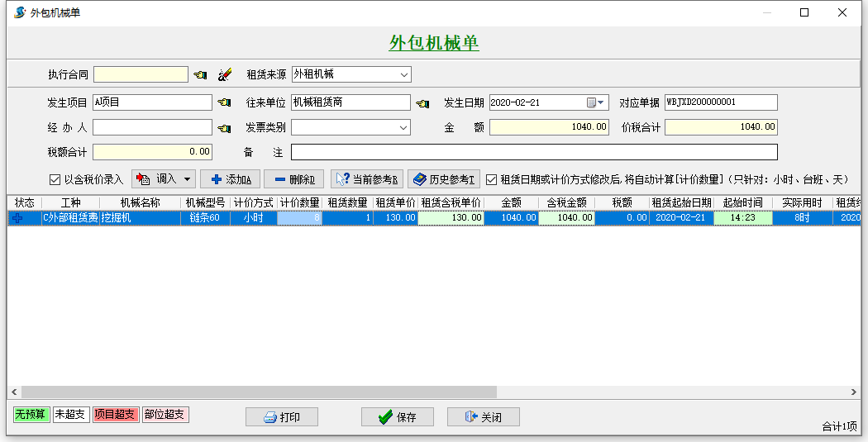Click the 经办人 lookup hand icon
The image size is (868, 442).
click(x=224, y=128)
